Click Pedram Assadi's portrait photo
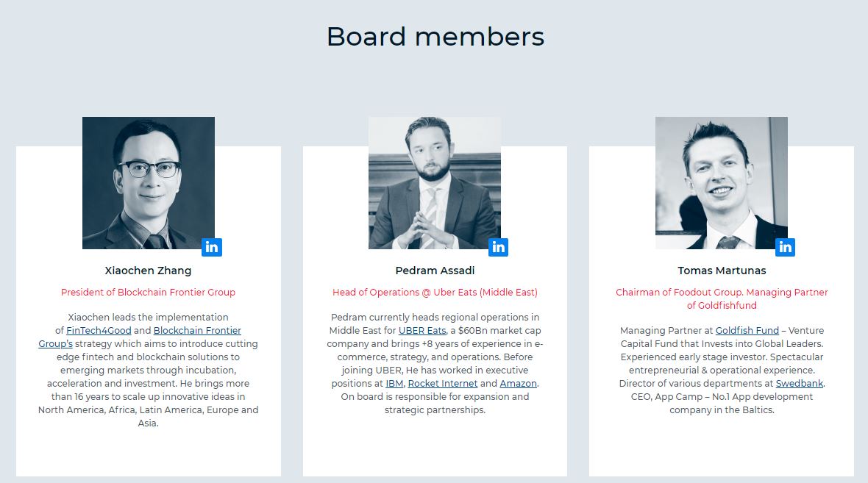The width and height of the screenshot is (868, 483). [x=435, y=182]
